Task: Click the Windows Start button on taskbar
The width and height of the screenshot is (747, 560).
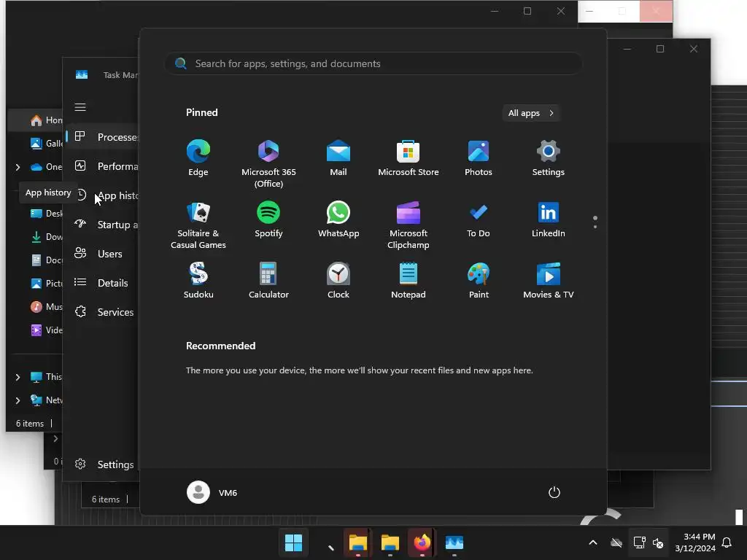Action: pyautogui.click(x=293, y=542)
